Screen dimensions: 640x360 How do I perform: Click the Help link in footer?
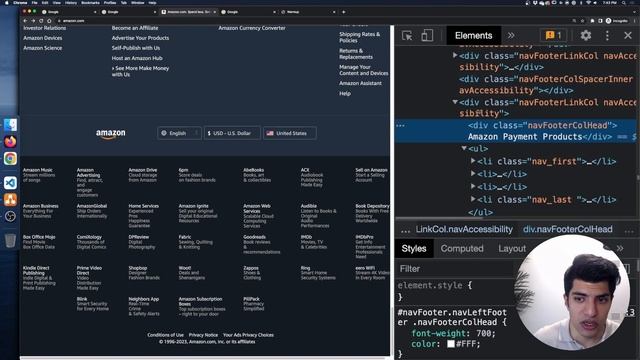pos(345,93)
